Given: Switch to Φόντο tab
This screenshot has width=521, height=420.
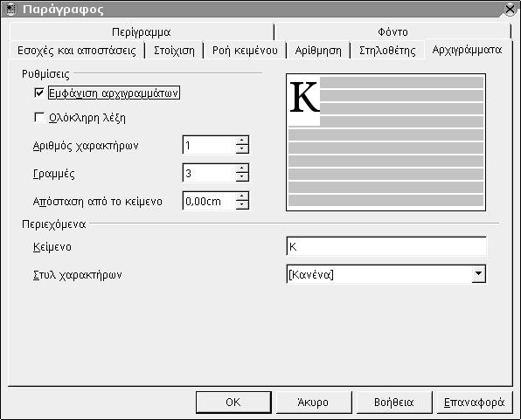Looking at the screenshot, I should click(x=392, y=32).
